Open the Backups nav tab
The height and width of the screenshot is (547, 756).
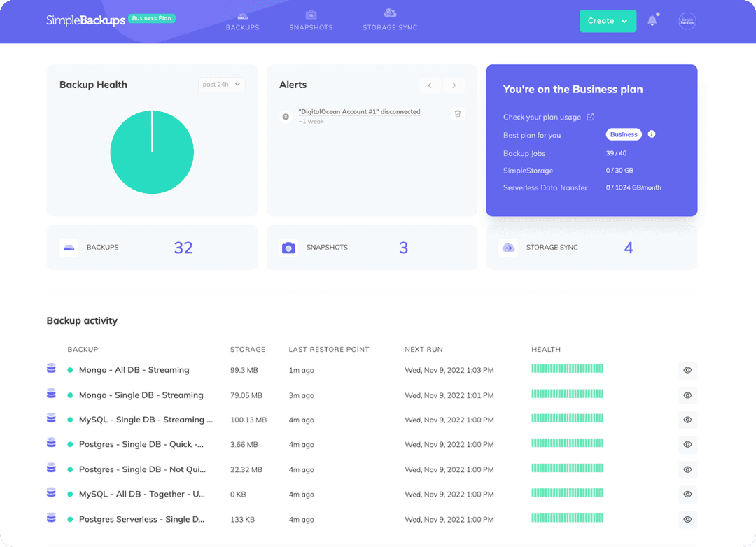242,21
